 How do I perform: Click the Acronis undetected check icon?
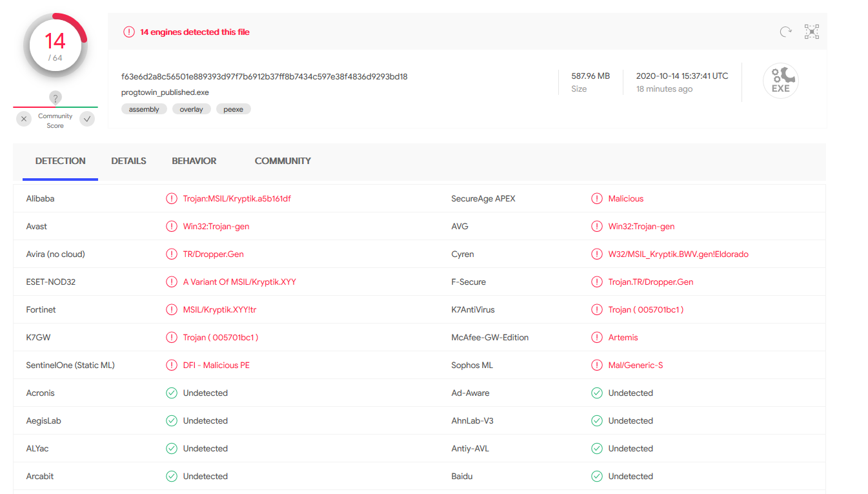tap(172, 393)
